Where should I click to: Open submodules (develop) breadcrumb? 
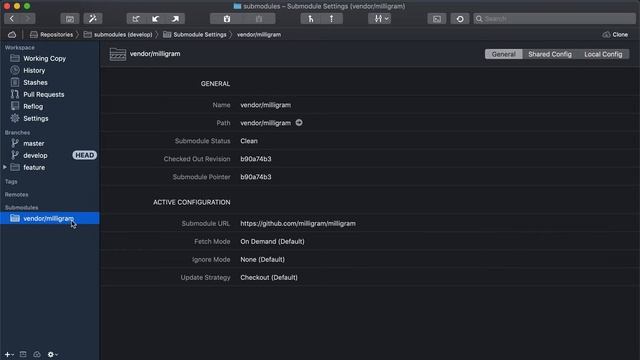(118, 35)
